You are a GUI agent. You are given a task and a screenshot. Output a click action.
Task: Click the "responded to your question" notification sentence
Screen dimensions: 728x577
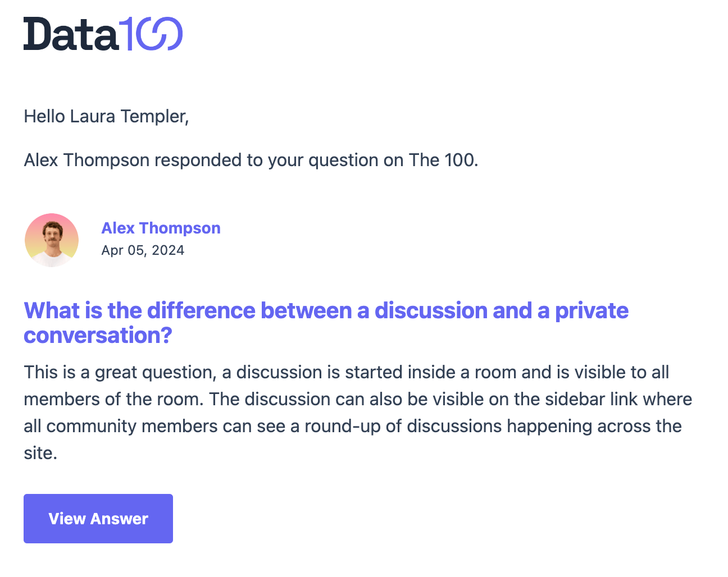[251, 160]
